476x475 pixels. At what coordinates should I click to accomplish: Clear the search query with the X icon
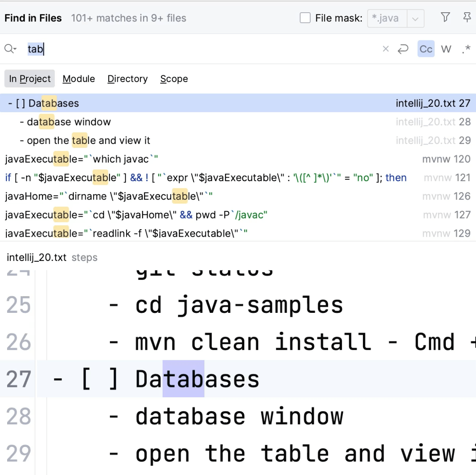(385, 49)
